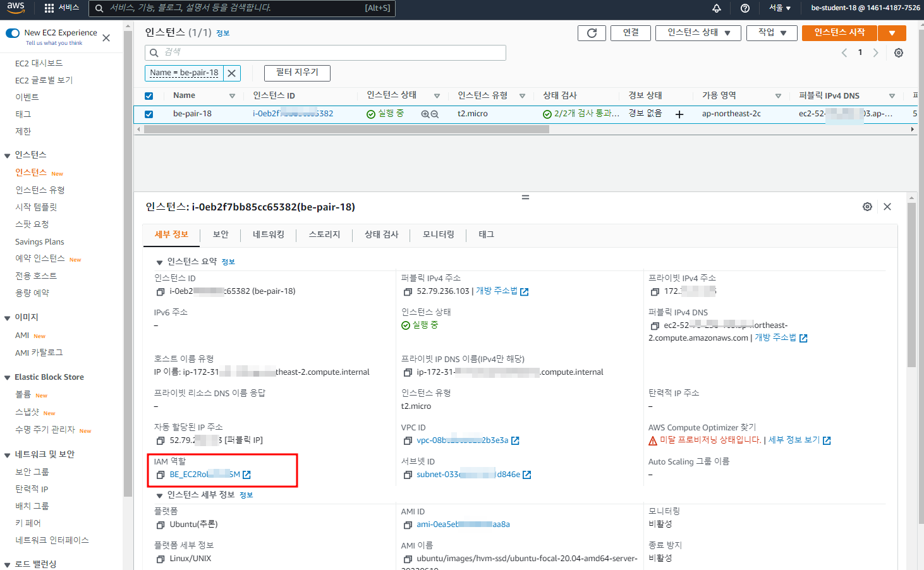The image size is (924, 570).
Task: Click the notifications bell icon
Action: point(717,8)
